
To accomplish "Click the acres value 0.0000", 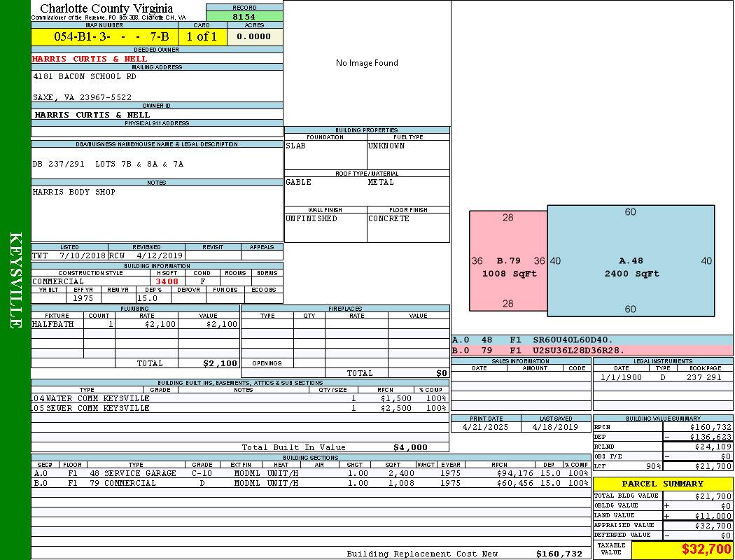I will coord(254,36).
